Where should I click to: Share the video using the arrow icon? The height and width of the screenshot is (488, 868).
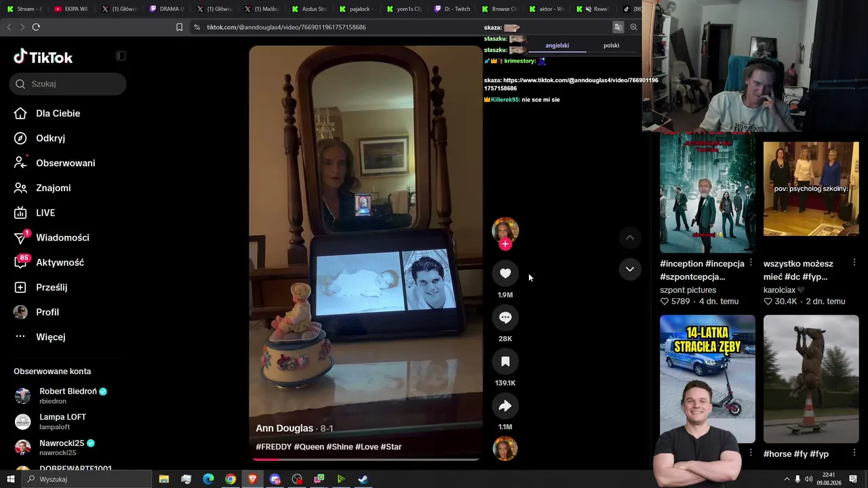click(505, 406)
